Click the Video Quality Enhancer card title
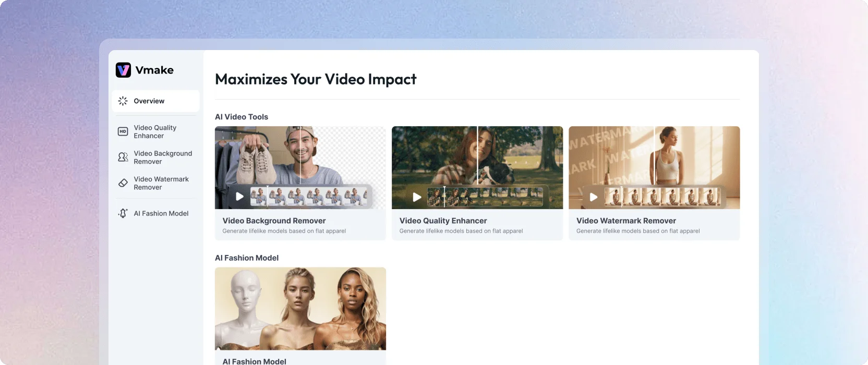The width and height of the screenshot is (868, 365). coord(443,221)
